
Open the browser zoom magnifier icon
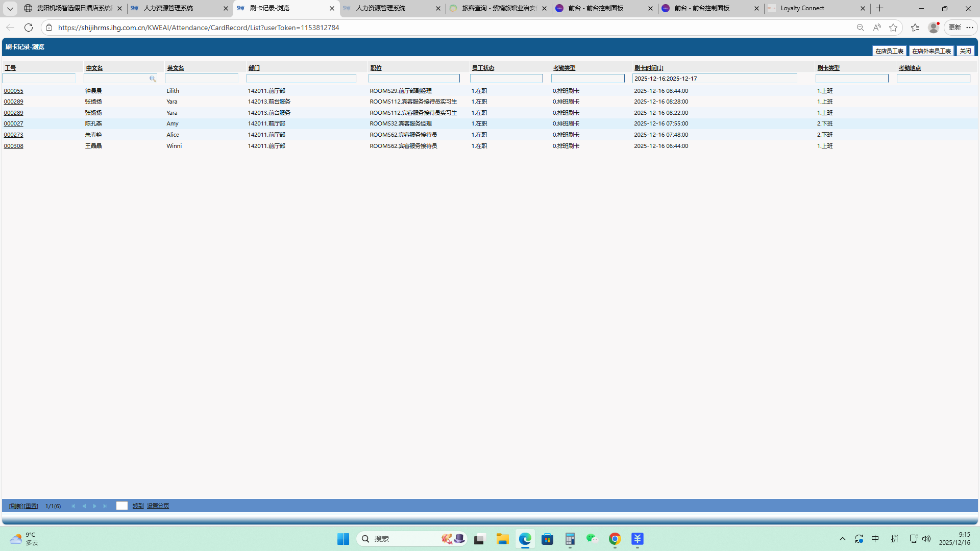861,28
